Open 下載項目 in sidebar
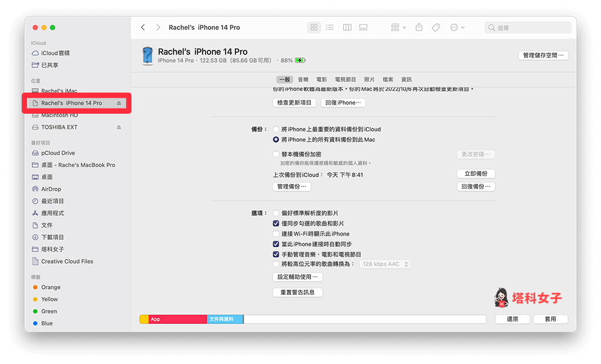This screenshot has width=601, height=364. coord(52,237)
